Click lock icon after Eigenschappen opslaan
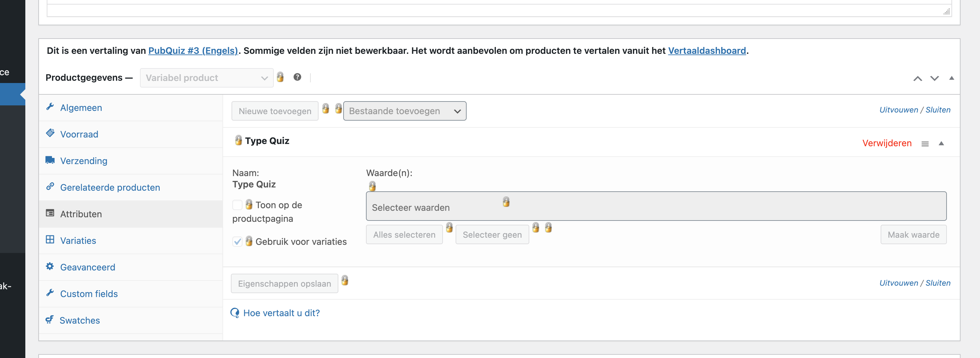The height and width of the screenshot is (358, 980). 345,280
